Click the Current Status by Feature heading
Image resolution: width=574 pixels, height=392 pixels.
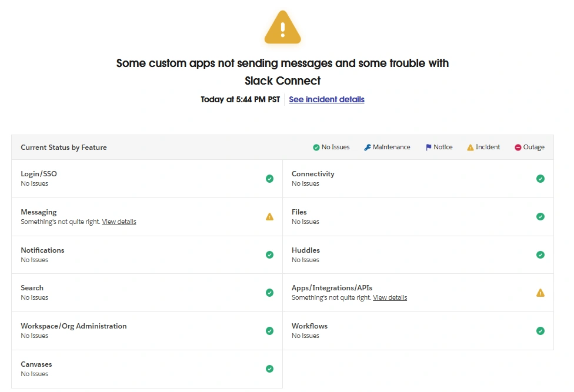64,148
